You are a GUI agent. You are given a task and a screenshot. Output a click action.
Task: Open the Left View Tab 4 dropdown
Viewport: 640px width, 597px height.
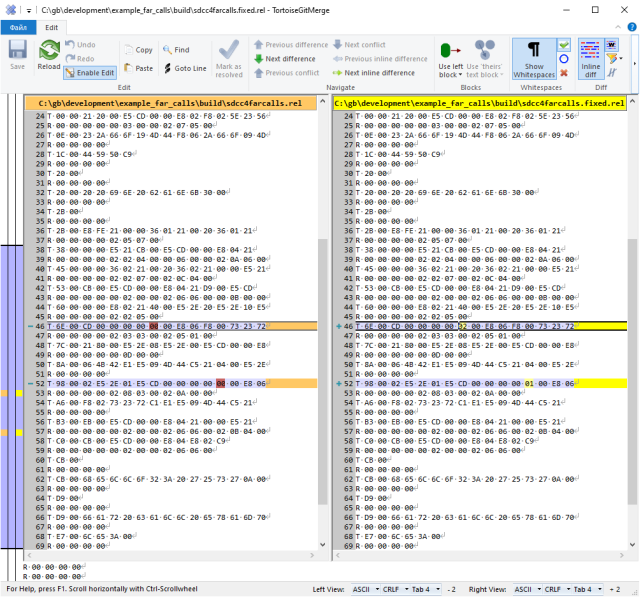pos(425,589)
